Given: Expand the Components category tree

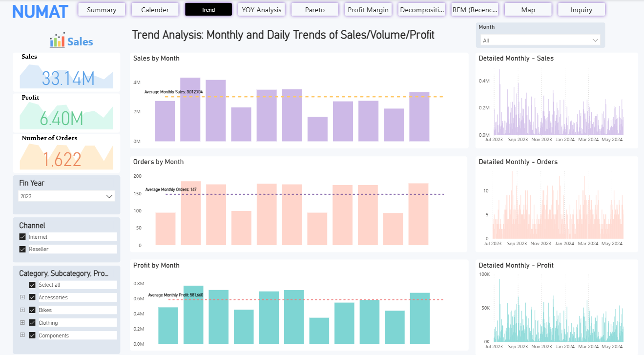Looking at the screenshot, I should [22, 335].
